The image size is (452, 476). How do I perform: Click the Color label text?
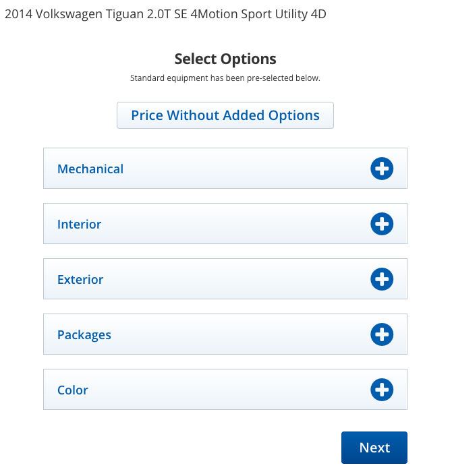click(73, 390)
